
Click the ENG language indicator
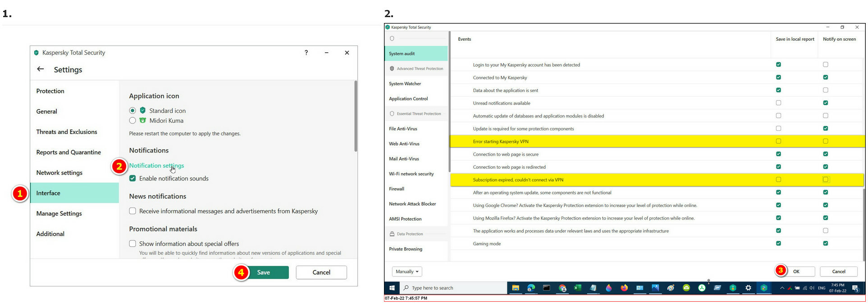822,288
